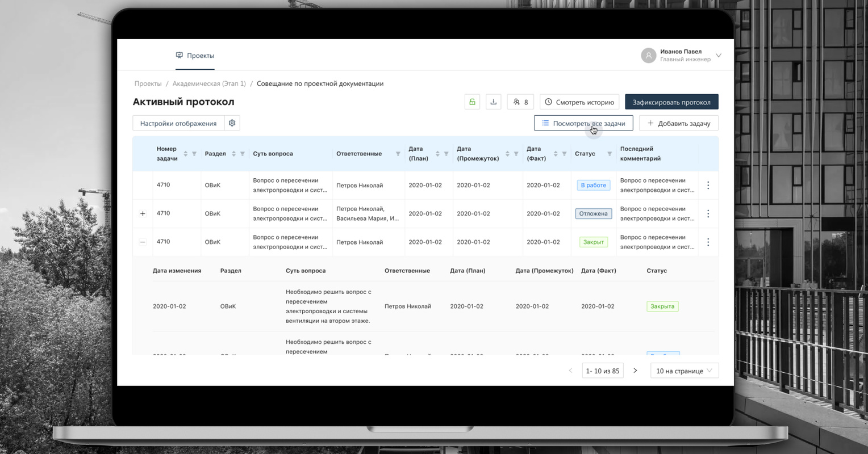Open row menu for the В работе task
868x454 pixels.
708,185
